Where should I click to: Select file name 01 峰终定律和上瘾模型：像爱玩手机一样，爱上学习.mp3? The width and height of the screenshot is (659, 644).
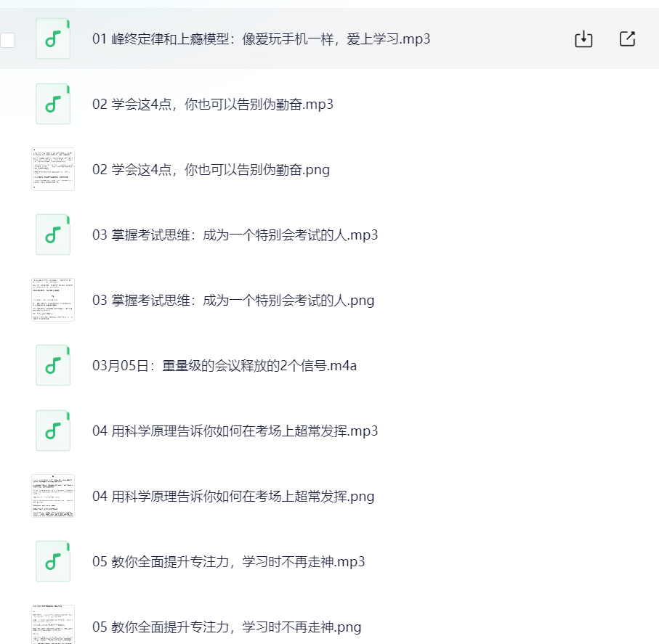261,39
